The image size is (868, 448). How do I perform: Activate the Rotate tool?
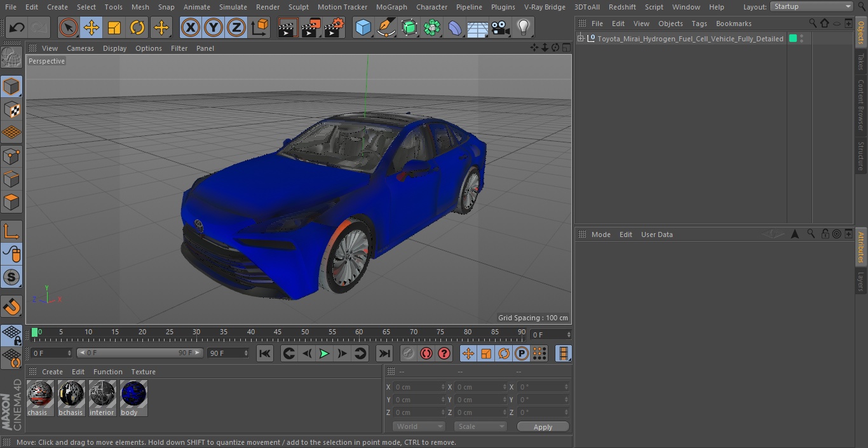point(137,27)
